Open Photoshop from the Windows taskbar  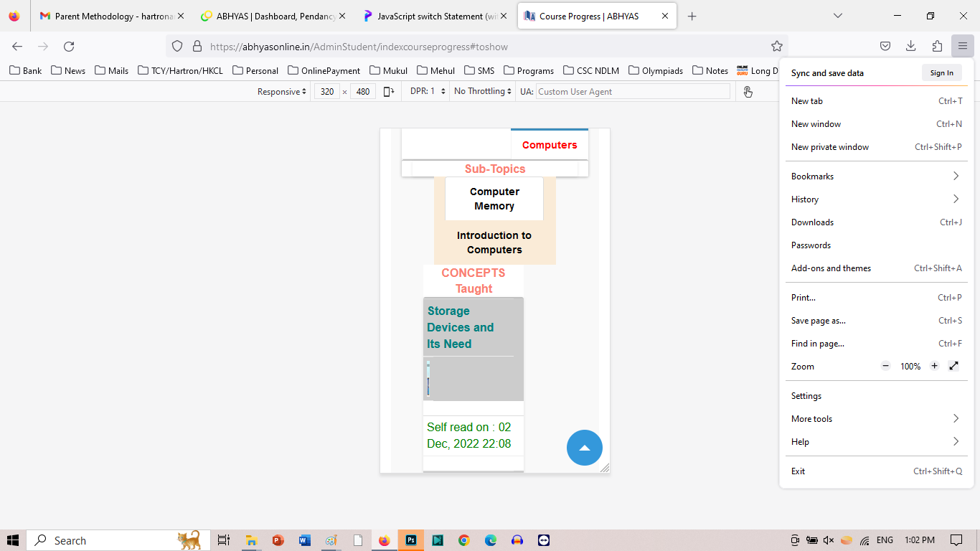[x=411, y=540]
